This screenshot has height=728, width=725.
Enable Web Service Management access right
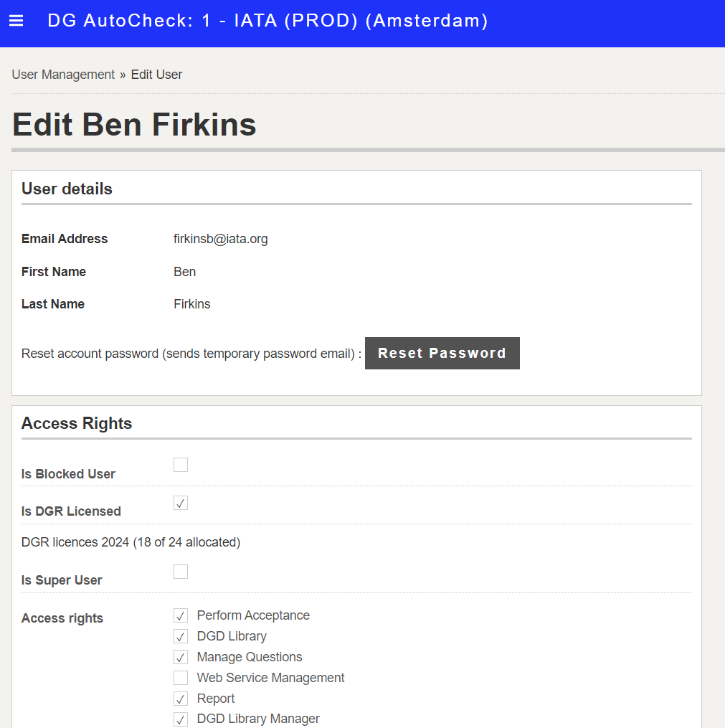coord(181,678)
